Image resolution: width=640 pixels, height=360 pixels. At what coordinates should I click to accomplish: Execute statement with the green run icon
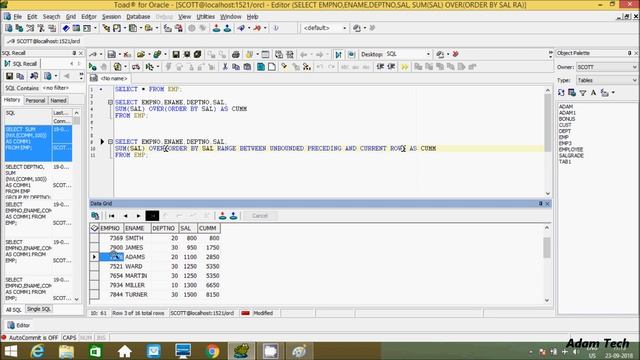tap(93, 67)
